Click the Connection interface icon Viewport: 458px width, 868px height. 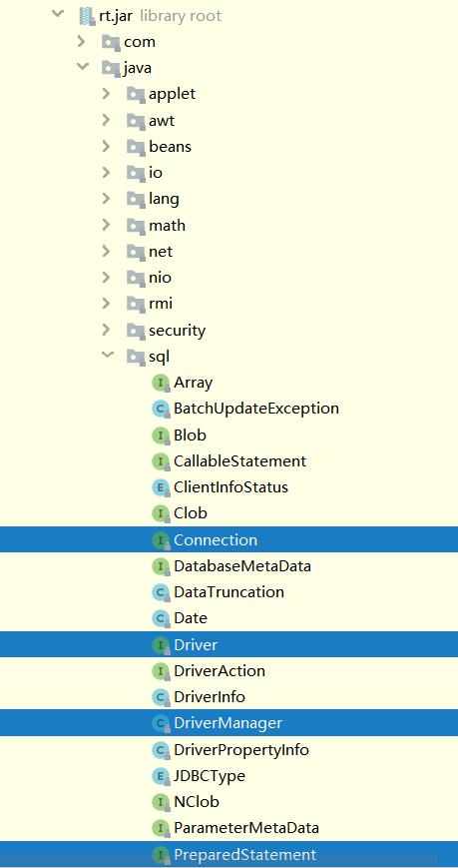click(160, 539)
